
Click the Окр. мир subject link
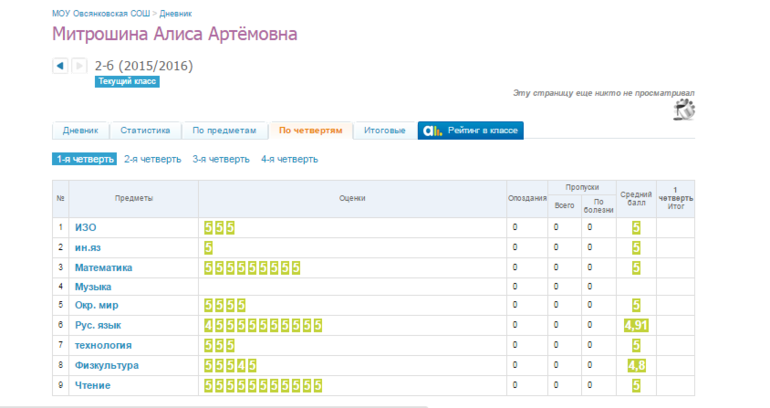click(97, 306)
